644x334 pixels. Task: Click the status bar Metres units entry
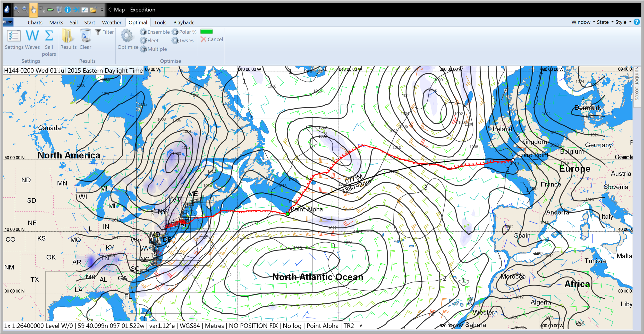[x=214, y=326]
